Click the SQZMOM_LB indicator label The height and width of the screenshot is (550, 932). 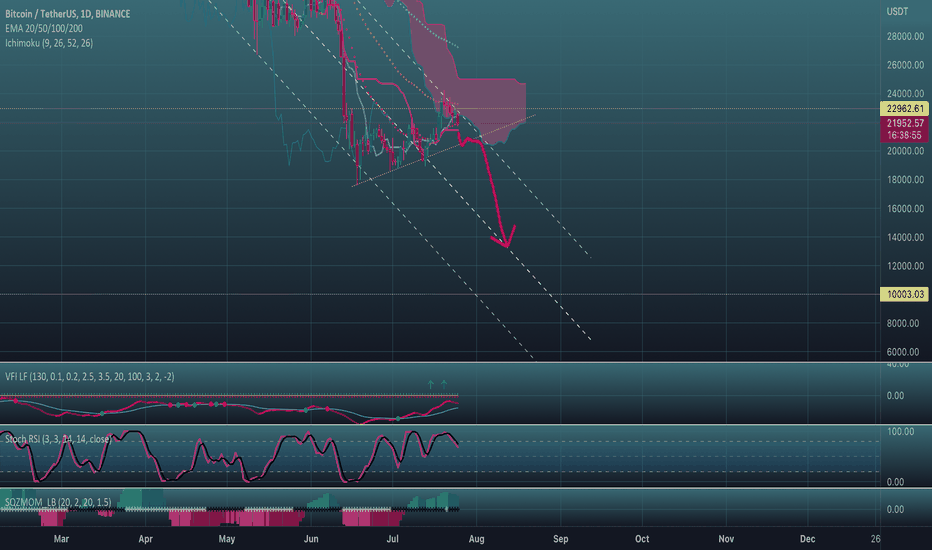point(58,502)
